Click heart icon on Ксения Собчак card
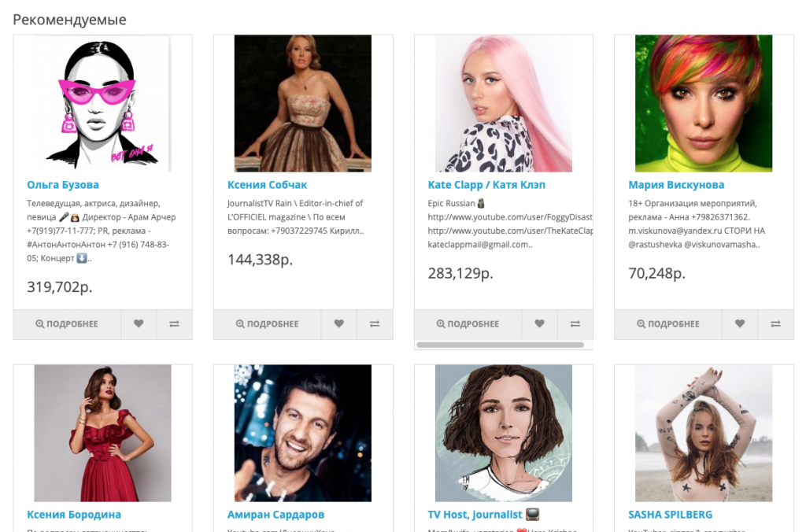806x532 pixels. [x=339, y=323]
